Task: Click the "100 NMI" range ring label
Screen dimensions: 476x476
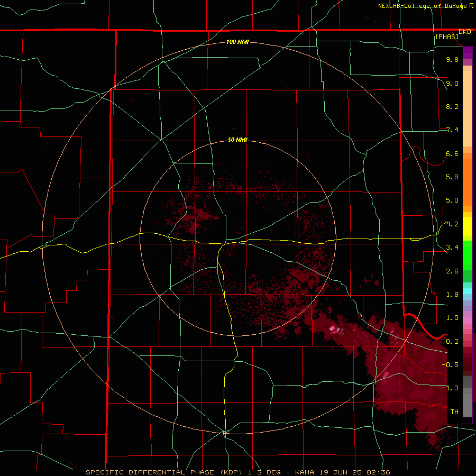Action: 237,42
